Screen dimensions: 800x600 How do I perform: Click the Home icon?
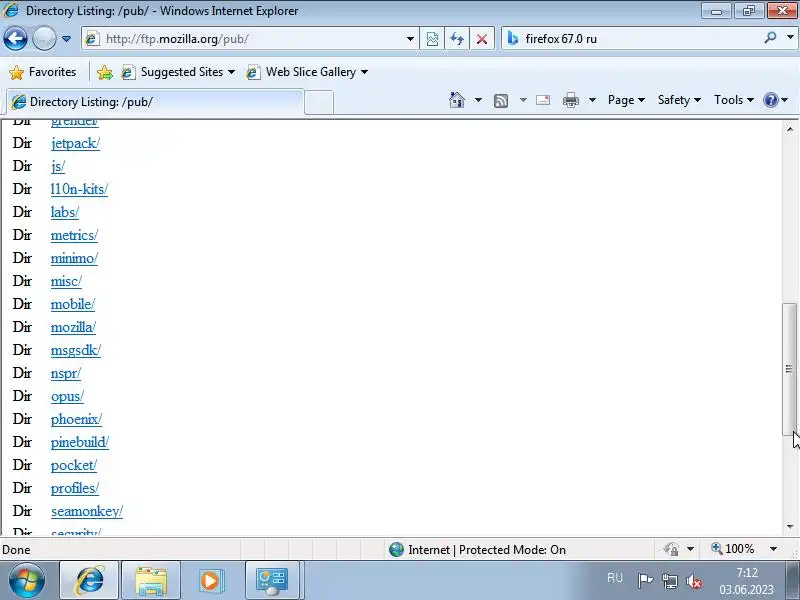click(x=457, y=100)
